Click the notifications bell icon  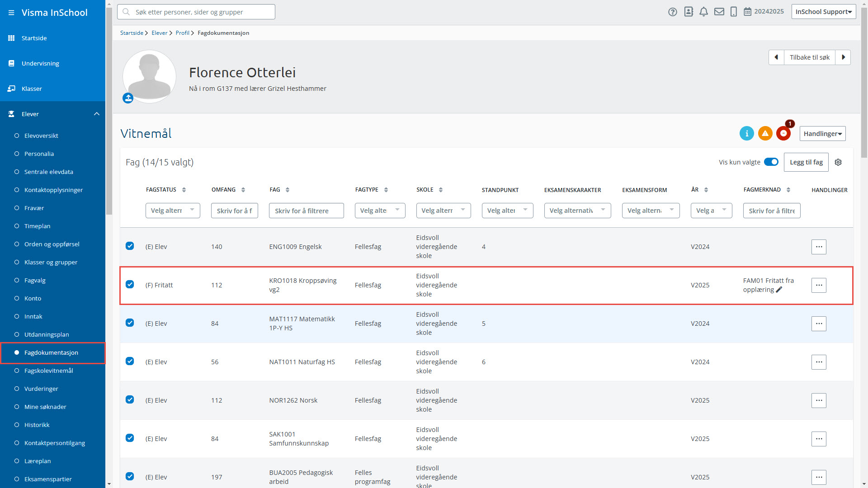tap(703, 12)
